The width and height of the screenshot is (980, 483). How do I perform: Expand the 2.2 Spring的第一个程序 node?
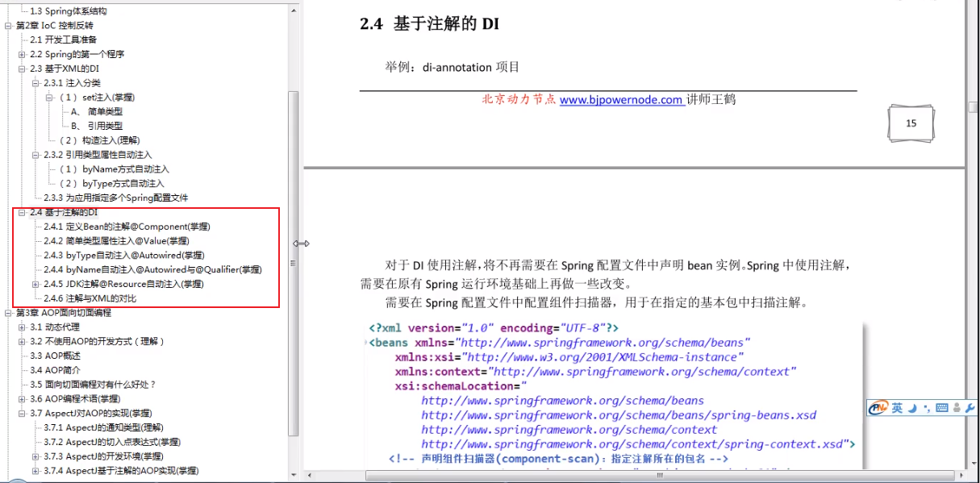(x=22, y=54)
